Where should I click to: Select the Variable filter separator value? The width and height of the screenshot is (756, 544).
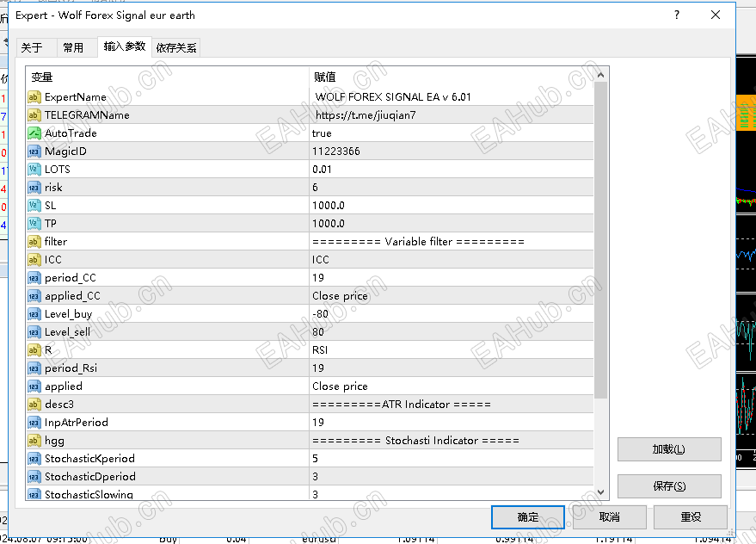pyautogui.click(x=418, y=241)
